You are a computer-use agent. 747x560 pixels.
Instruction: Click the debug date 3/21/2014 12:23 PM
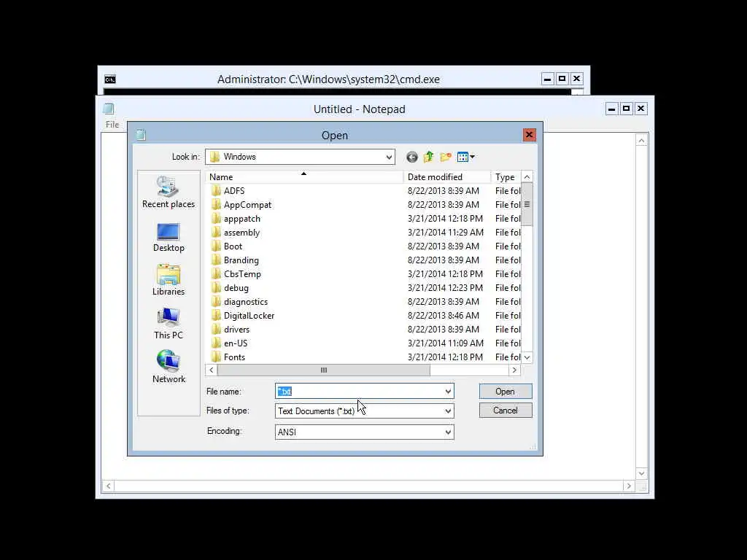[x=446, y=287]
